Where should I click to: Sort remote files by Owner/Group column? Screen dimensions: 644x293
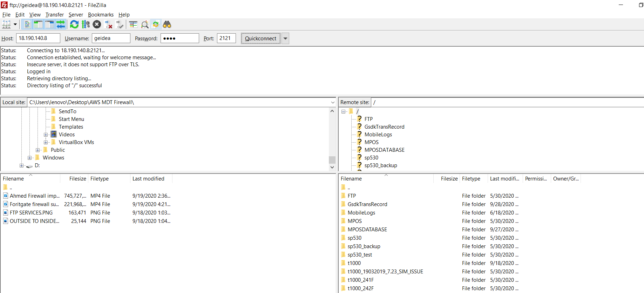566,179
